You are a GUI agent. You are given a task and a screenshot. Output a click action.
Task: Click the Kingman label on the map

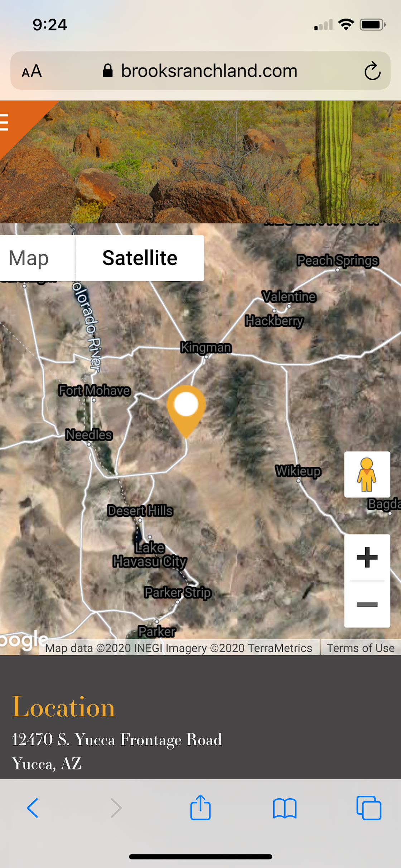(x=206, y=347)
